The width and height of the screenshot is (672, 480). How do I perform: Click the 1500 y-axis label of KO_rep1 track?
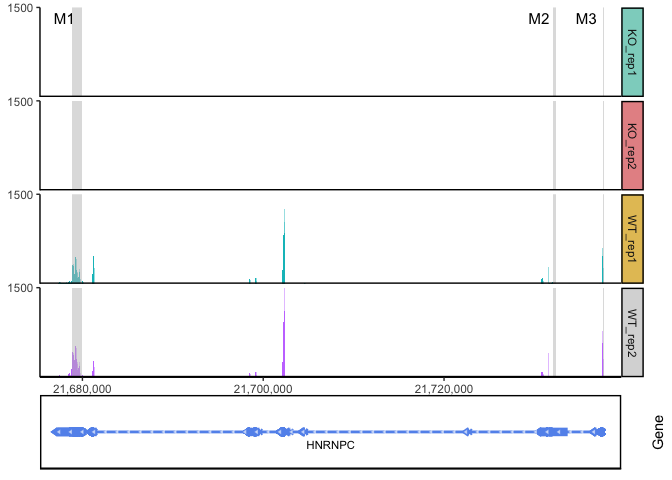coord(21,9)
